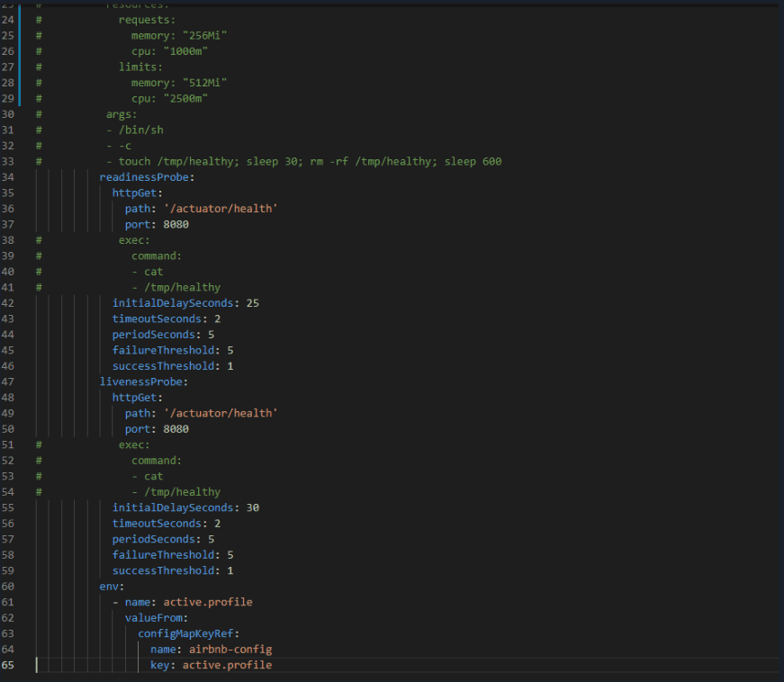Click commented requests: on line 24

tap(147, 20)
